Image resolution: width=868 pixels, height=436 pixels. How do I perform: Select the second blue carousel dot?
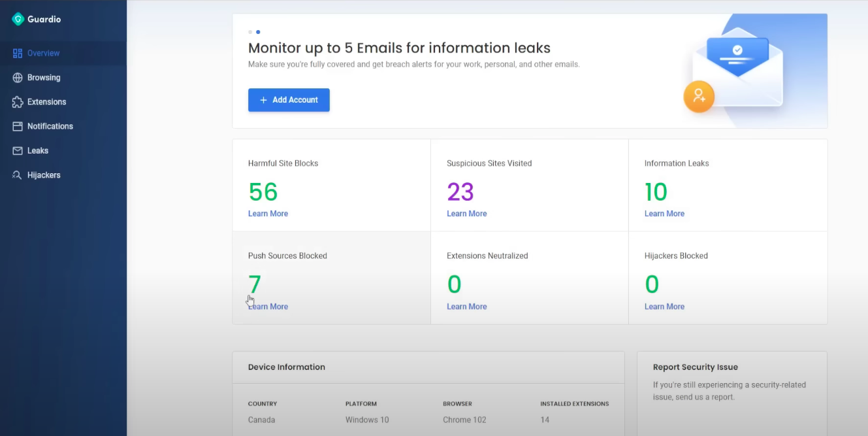coord(258,31)
